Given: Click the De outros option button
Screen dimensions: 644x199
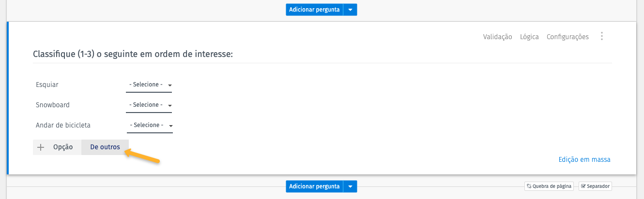Looking at the screenshot, I should [x=105, y=147].
